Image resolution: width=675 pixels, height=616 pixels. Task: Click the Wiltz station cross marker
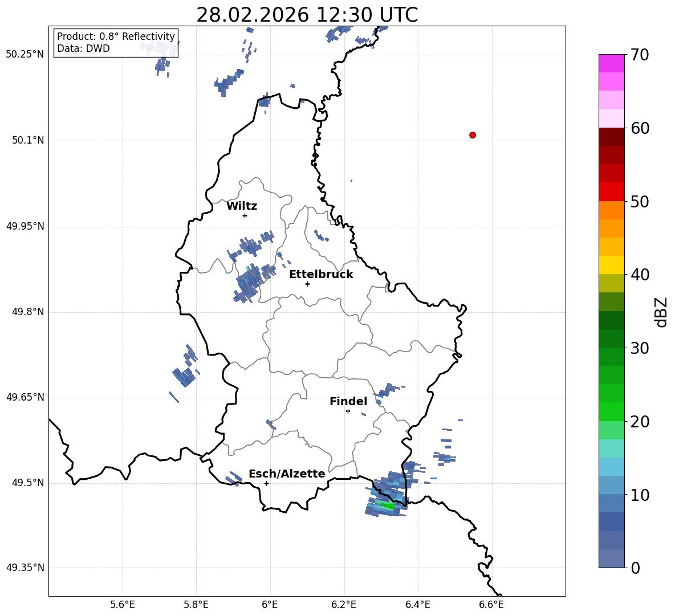[x=245, y=215]
